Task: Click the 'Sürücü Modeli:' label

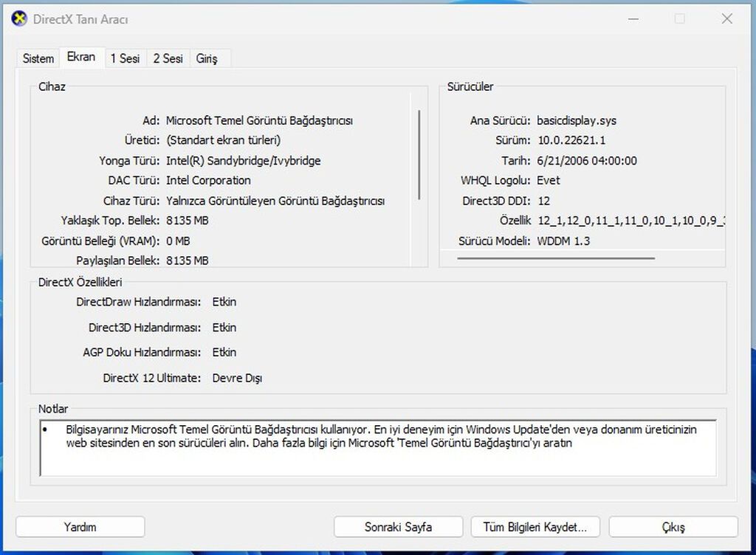Action: (494, 241)
